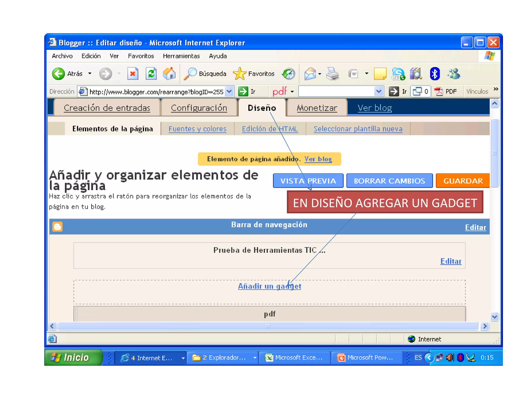
Task: Go to the Home page icon
Action: click(169, 74)
